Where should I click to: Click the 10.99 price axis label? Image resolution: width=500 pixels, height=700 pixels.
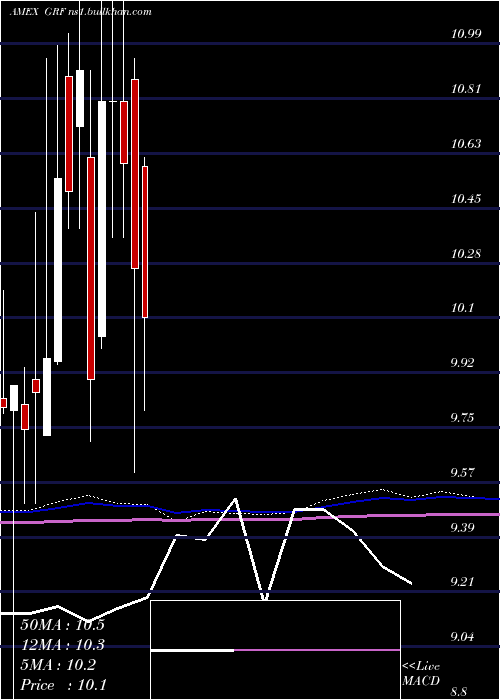pyautogui.click(x=466, y=33)
